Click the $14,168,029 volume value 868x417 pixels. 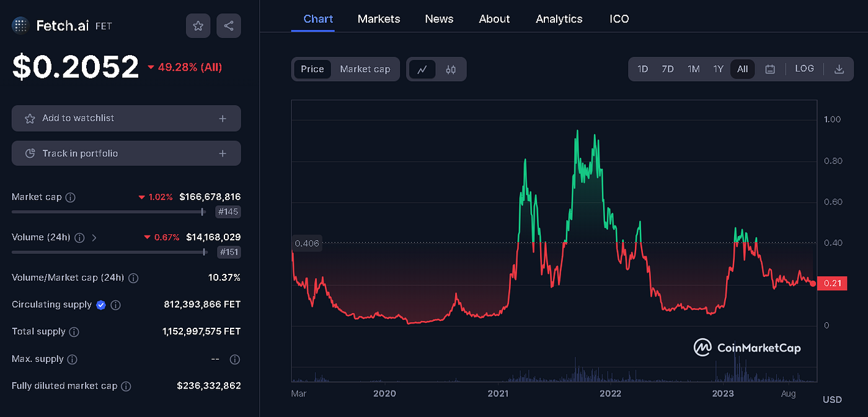pos(213,237)
